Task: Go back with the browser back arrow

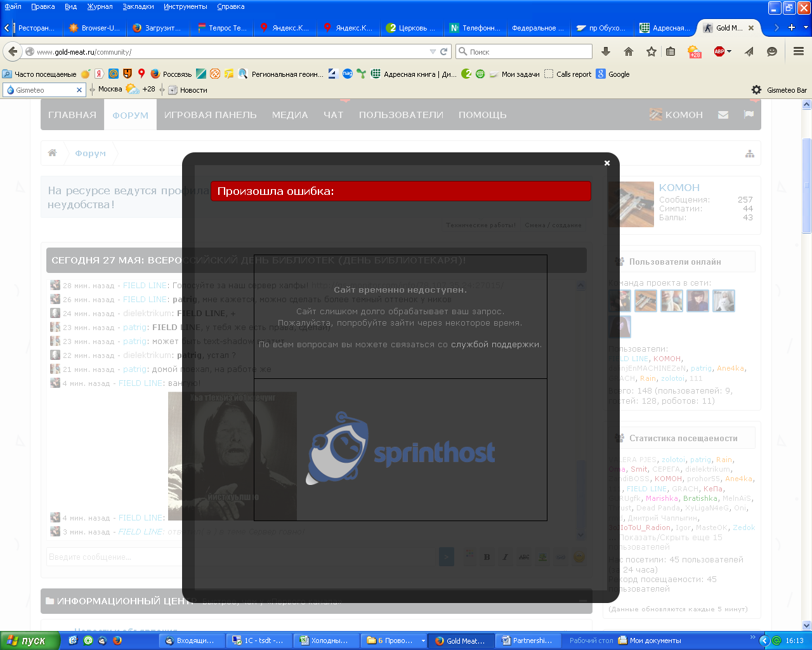Action: 13,51
